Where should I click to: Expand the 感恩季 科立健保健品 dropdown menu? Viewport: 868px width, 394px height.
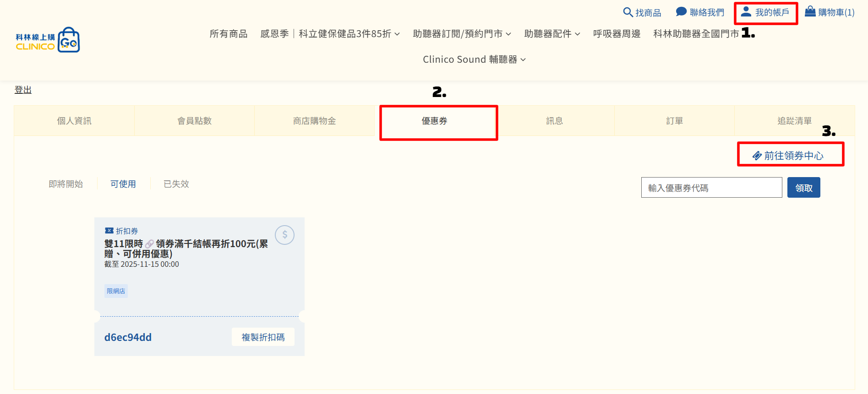pos(330,34)
